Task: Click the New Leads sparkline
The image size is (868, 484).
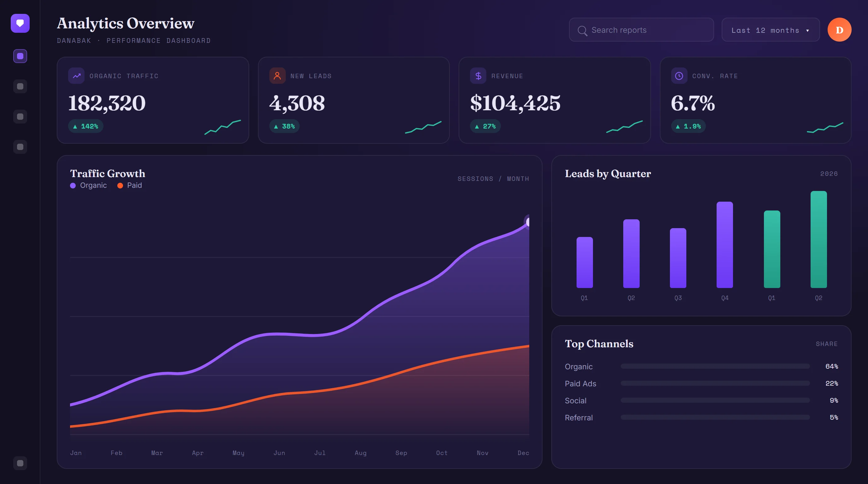Action: coord(423,127)
